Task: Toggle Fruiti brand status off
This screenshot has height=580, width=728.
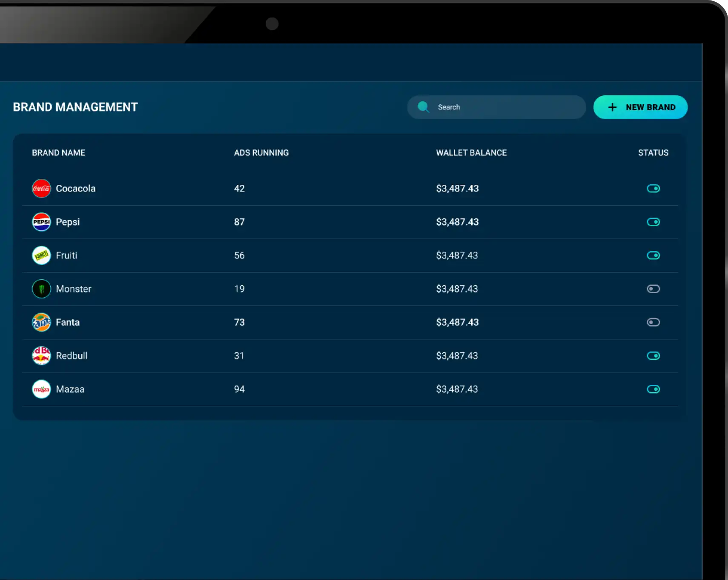Action: tap(653, 256)
